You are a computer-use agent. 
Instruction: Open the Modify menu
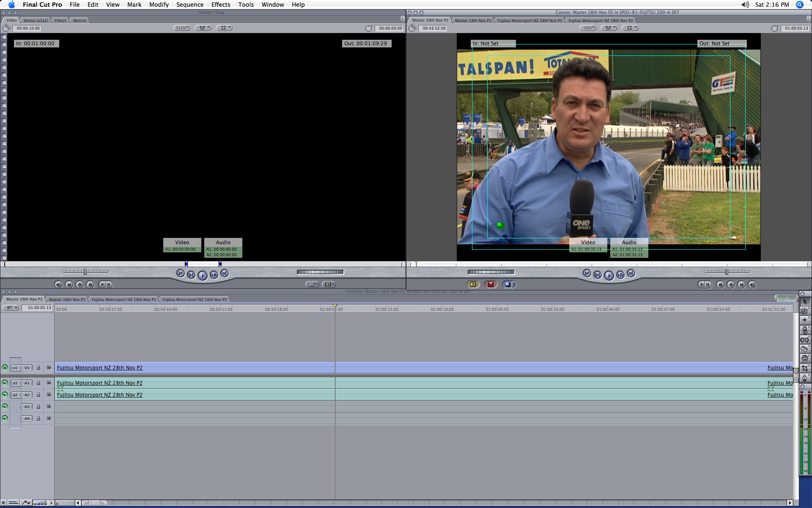click(159, 5)
